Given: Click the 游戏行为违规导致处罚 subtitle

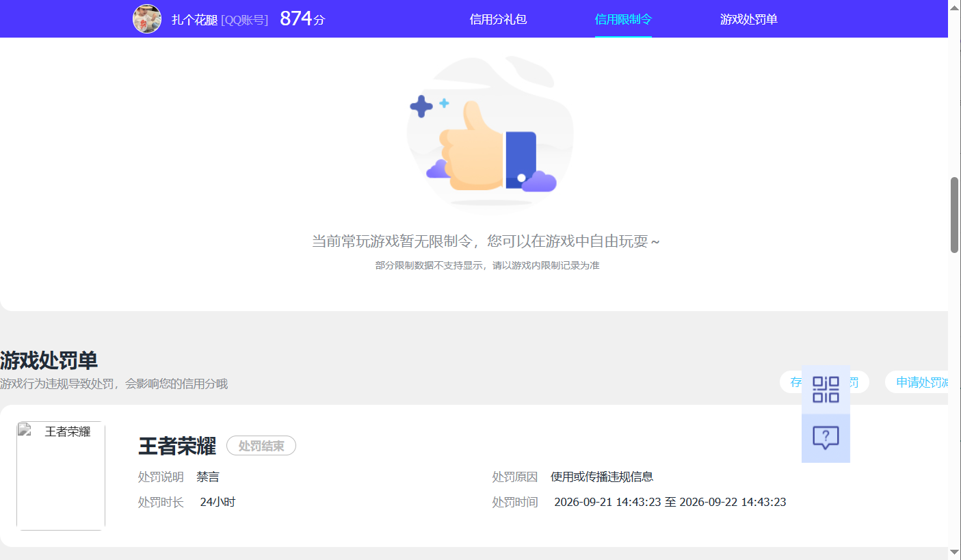Looking at the screenshot, I should coord(114,384).
